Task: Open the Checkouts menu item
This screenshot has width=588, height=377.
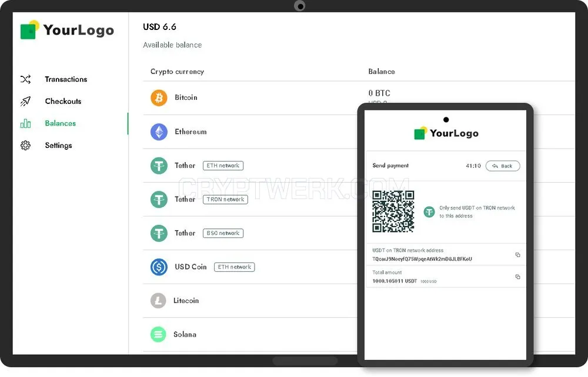Action: tap(63, 101)
